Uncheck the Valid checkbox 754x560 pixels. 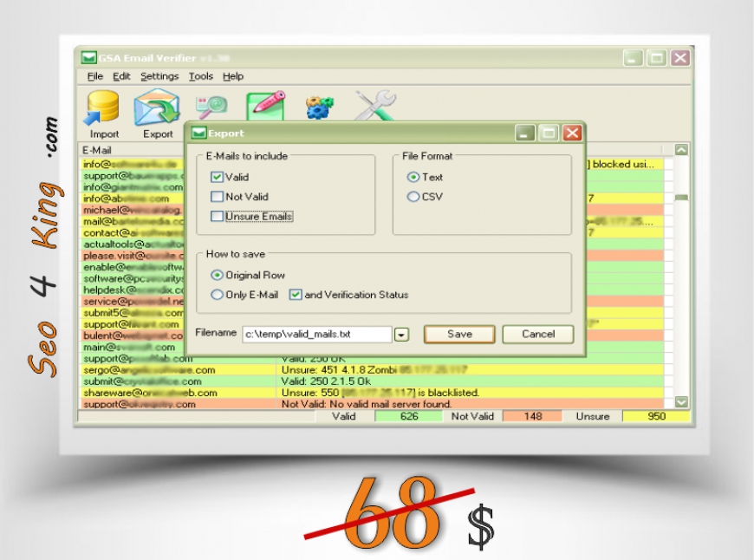point(217,177)
